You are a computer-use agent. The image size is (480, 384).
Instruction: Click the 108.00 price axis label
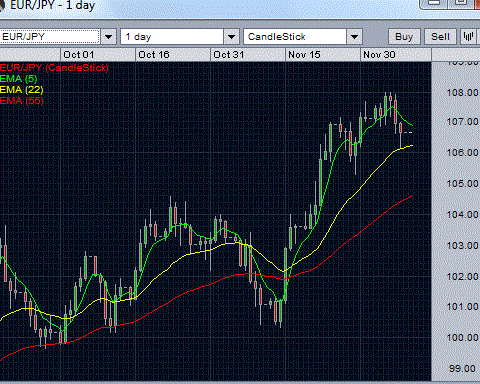463,93
